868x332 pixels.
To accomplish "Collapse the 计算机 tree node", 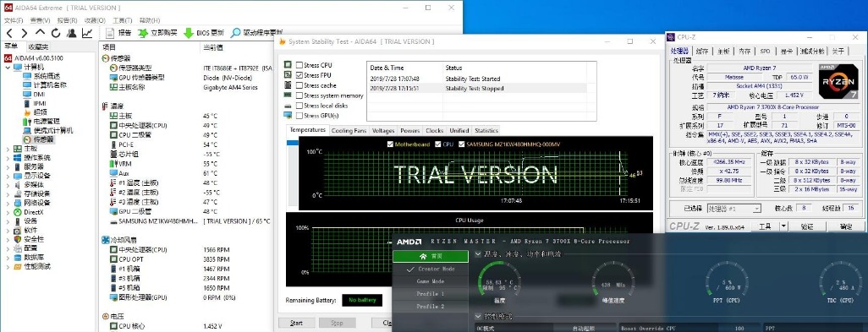I will (8, 67).
